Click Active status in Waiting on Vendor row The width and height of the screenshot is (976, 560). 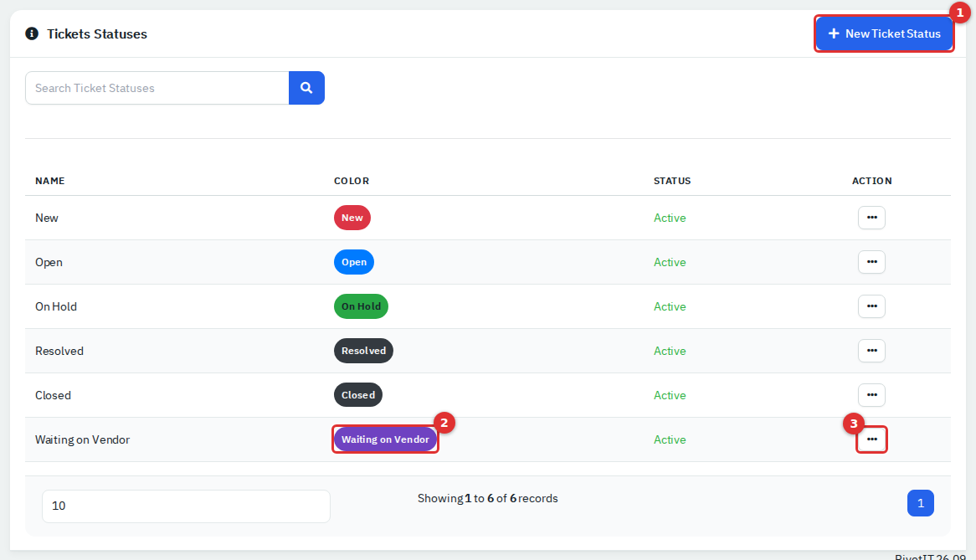pyautogui.click(x=670, y=440)
